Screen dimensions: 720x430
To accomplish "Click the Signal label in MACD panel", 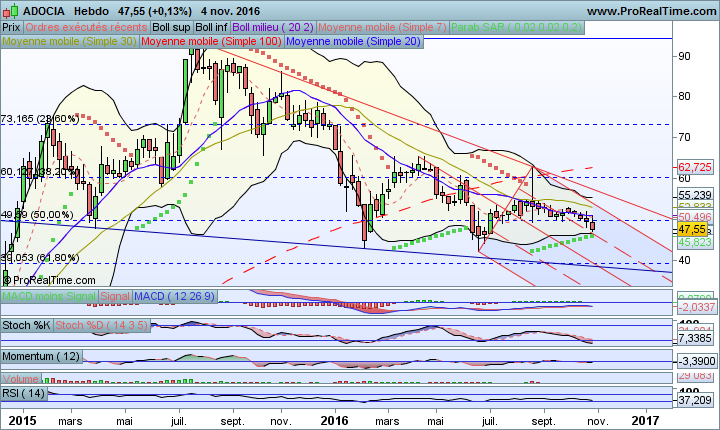I will (x=115, y=296).
